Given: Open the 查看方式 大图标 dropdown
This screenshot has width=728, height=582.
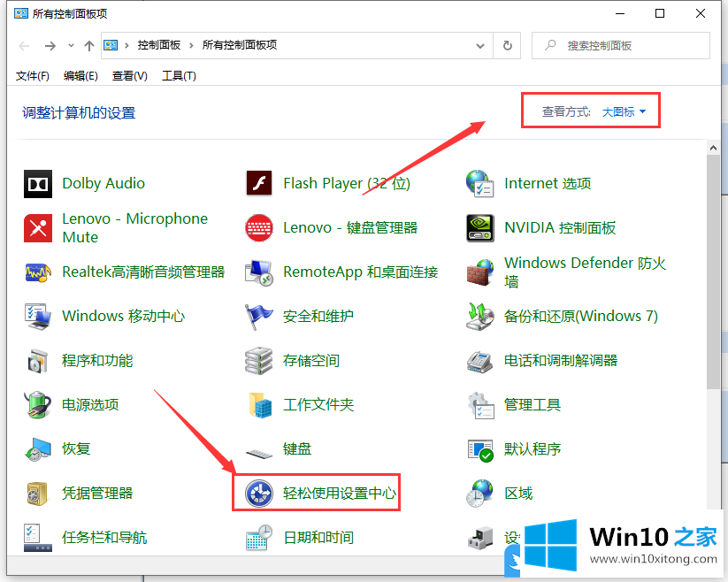Looking at the screenshot, I should pos(624,111).
